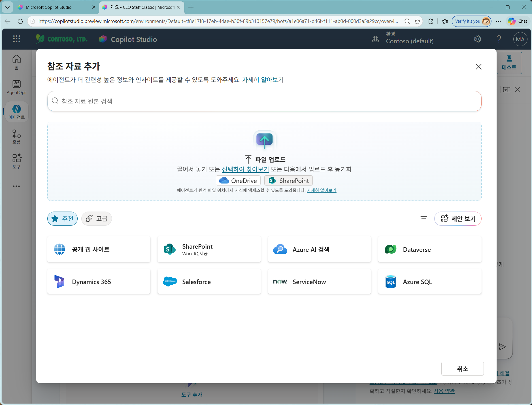Switch to the 고급 advanced tab
532x405 pixels.
pos(97,219)
